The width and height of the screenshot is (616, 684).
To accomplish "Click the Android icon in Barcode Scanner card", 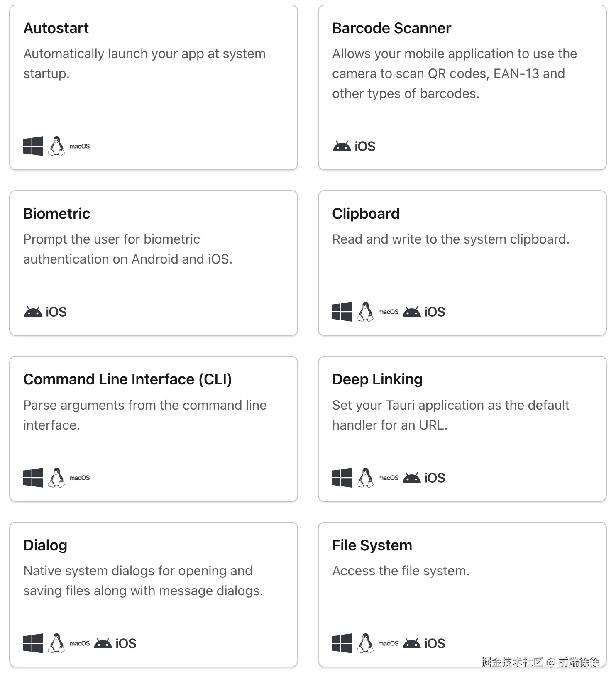I will 342,146.
